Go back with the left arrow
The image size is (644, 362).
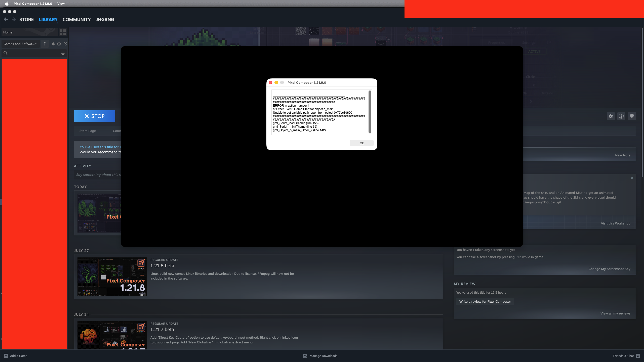(x=6, y=19)
